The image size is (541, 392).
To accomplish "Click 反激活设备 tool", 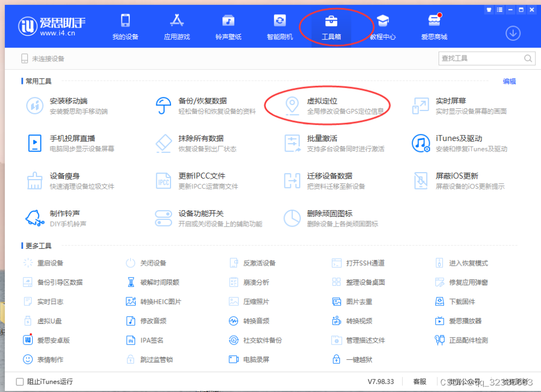I will click(x=253, y=263).
